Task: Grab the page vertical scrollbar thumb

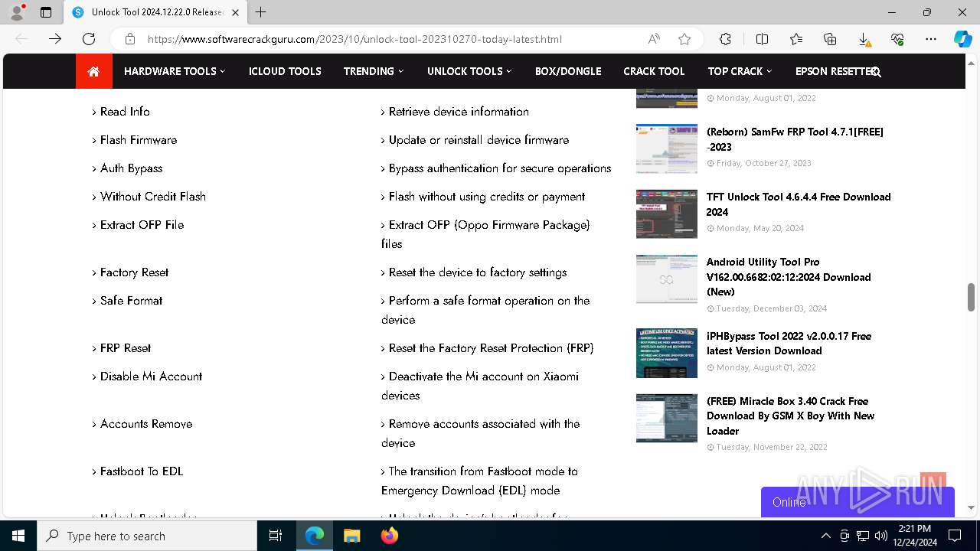Action: 971,297
